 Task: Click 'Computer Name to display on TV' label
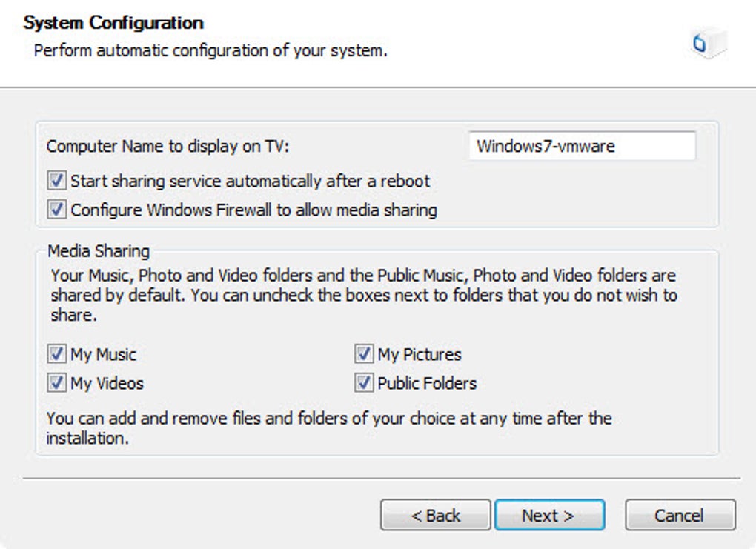[168, 147]
